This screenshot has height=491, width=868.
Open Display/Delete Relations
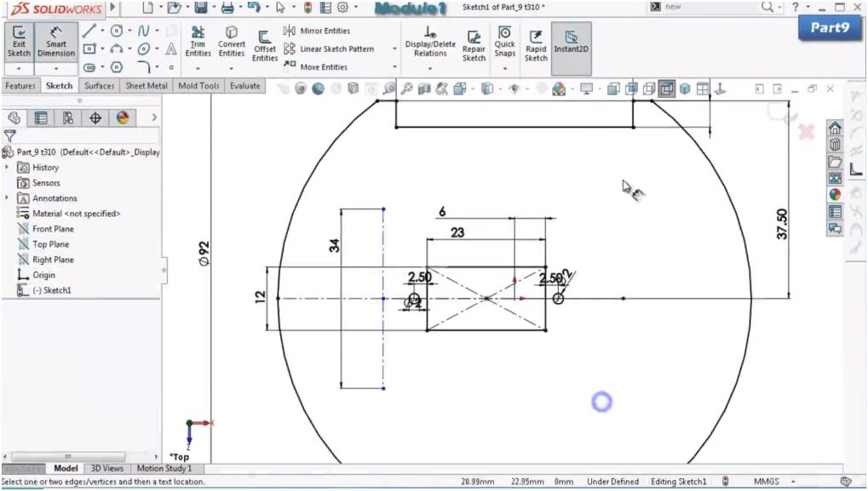430,42
